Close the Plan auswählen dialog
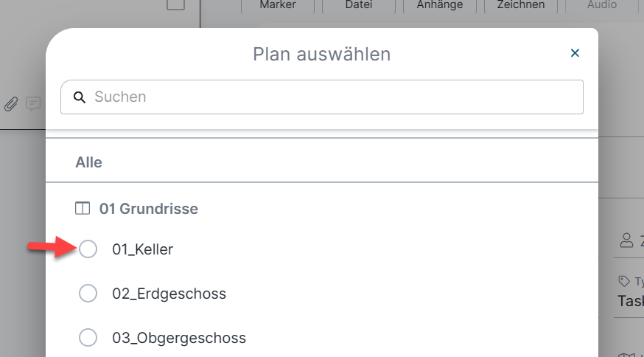This screenshot has width=644, height=357. (x=575, y=53)
